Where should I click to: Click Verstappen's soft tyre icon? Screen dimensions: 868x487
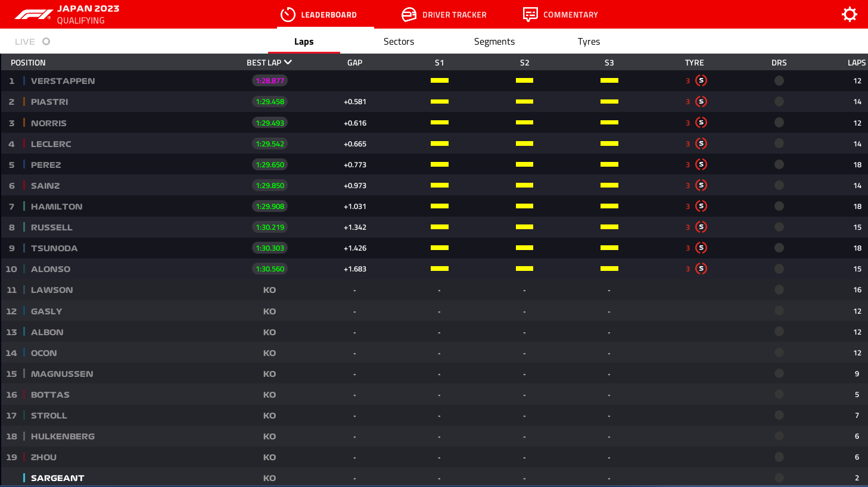[701, 80]
